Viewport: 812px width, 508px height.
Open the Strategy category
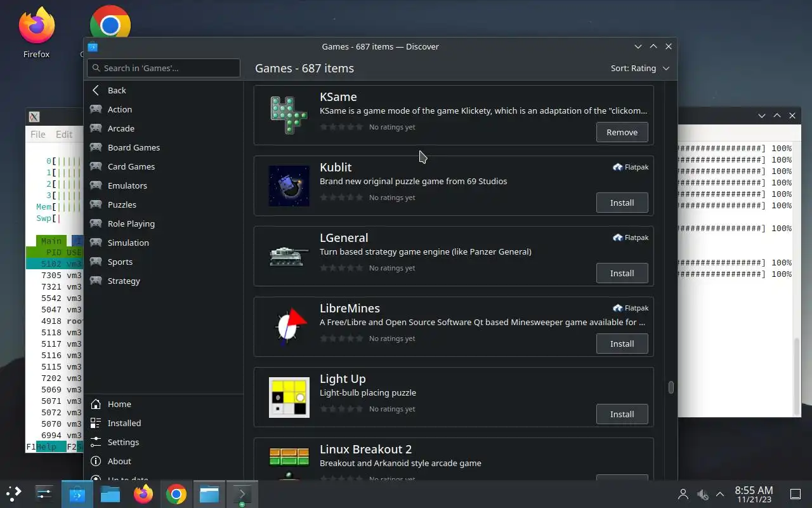pyautogui.click(x=163, y=281)
